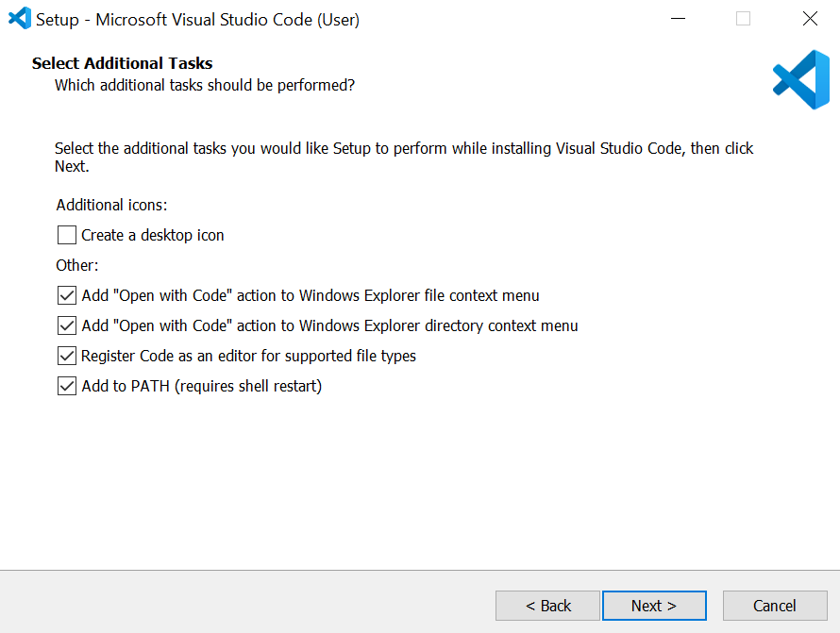Enable the "Create a desktop icon" checkbox
Image resolution: width=840 pixels, height=633 pixels.
(x=66, y=234)
